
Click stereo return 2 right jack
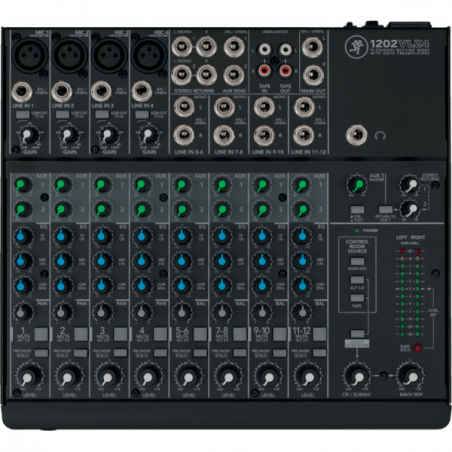coord(207,74)
